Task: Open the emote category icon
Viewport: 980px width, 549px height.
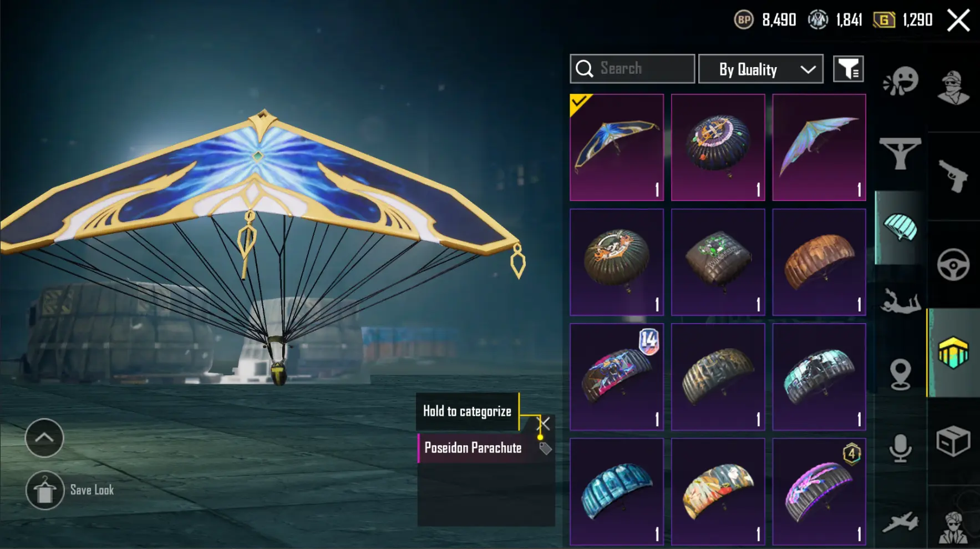Action: [x=901, y=82]
